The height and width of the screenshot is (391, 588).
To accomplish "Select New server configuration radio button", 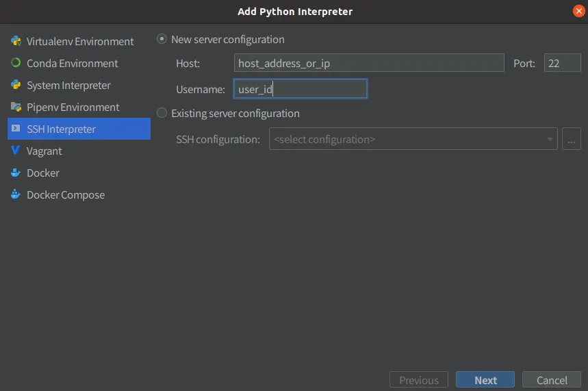I will point(162,39).
